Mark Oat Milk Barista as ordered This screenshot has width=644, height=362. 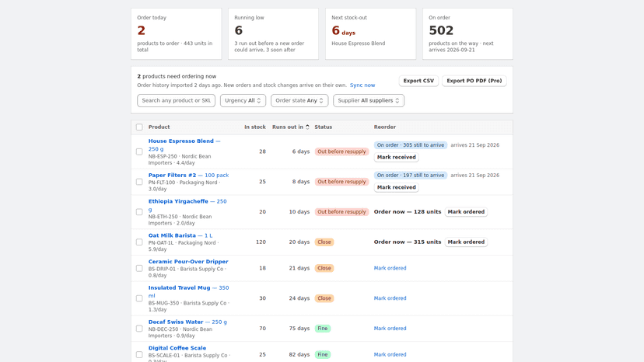tap(466, 242)
